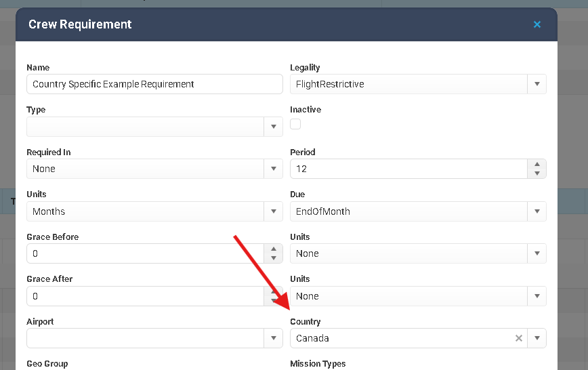Viewport: 588px width, 370px height.
Task: Expand the Airport dropdown
Action: (x=273, y=338)
